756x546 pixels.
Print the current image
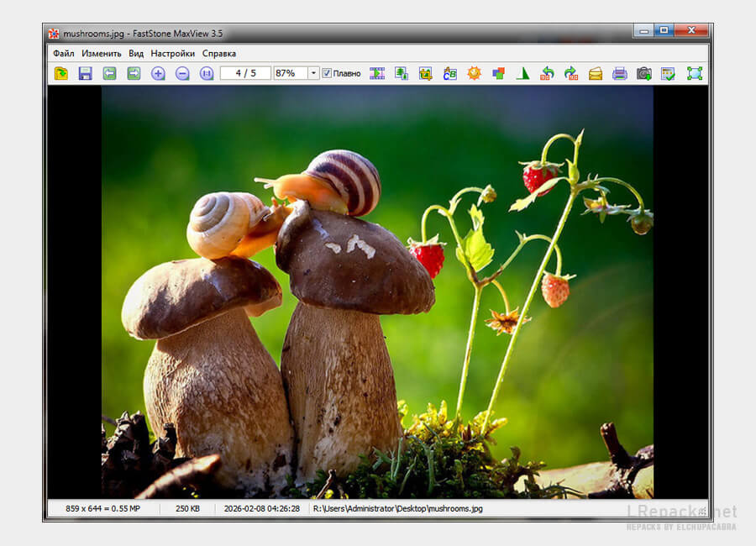pos(620,74)
